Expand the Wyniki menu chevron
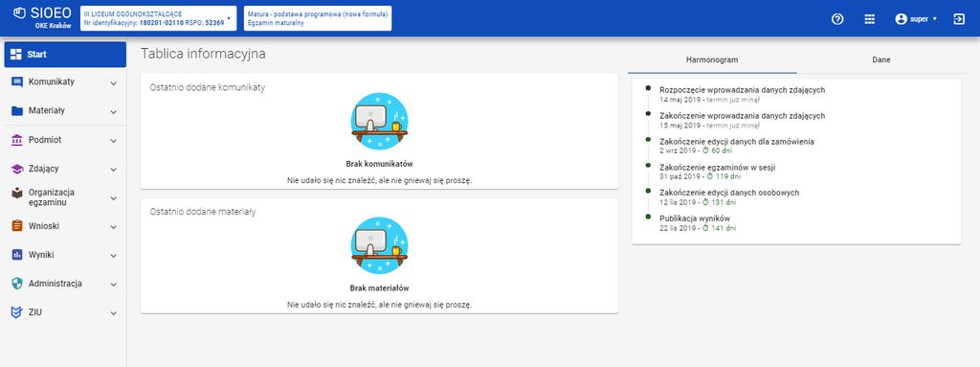Image resolution: width=980 pixels, height=367 pixels. [113, 256]
